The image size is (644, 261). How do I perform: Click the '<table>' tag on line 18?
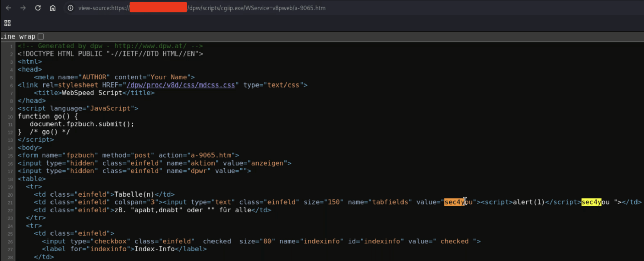[x=32, y=179]
